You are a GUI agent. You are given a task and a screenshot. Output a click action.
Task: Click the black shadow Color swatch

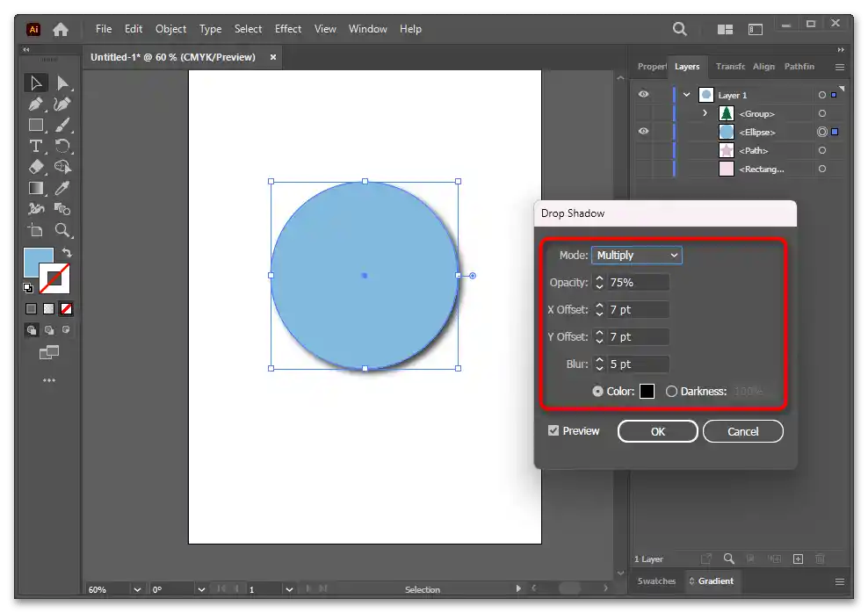click(x=647, y=392)
